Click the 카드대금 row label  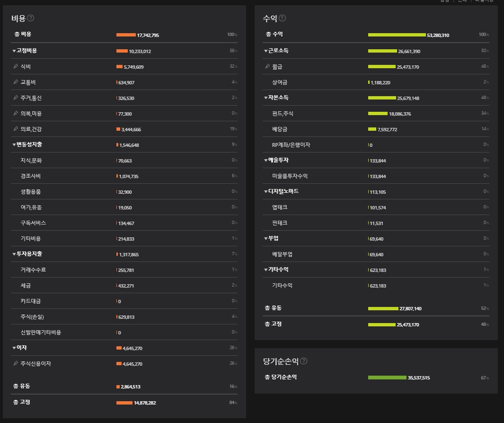tap(31, 301)
